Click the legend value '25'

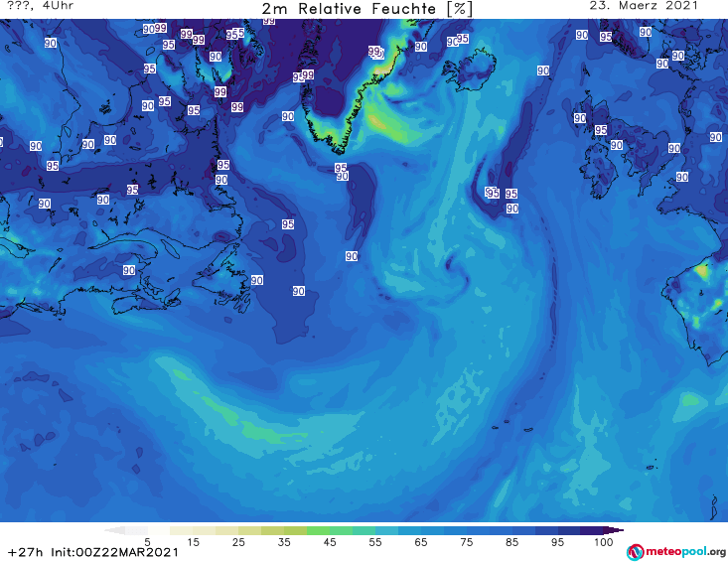[238, 542]
